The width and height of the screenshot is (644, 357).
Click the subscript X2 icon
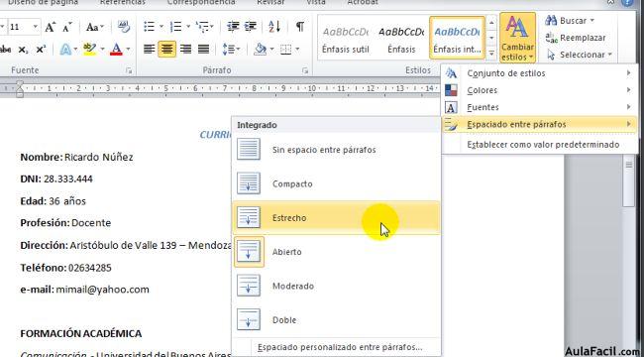[24, 50]
